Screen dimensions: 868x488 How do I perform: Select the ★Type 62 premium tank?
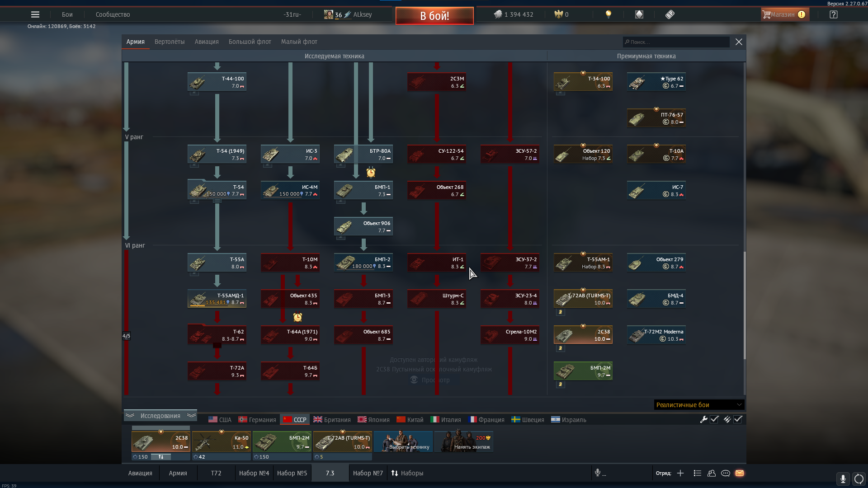[656, 82]
